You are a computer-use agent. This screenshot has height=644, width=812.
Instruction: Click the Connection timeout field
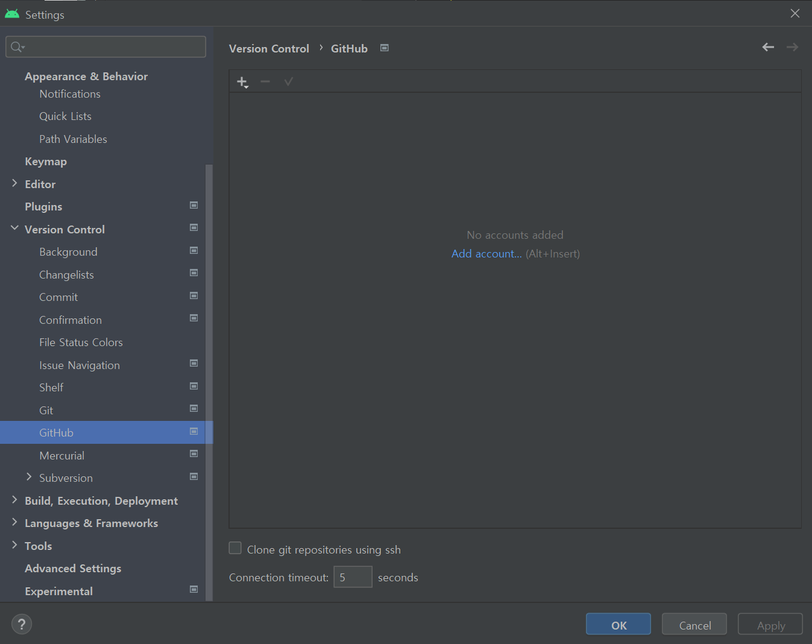click(353, 577)
